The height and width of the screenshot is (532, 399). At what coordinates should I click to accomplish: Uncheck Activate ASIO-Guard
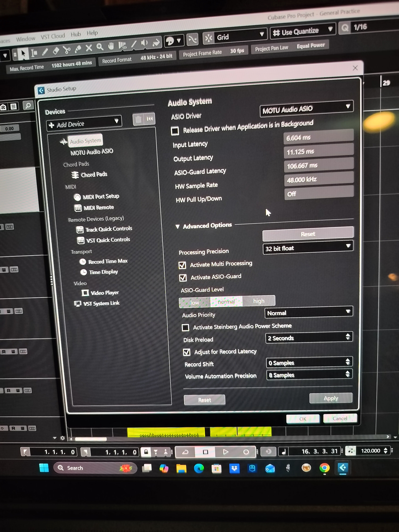tap(183, 278)
